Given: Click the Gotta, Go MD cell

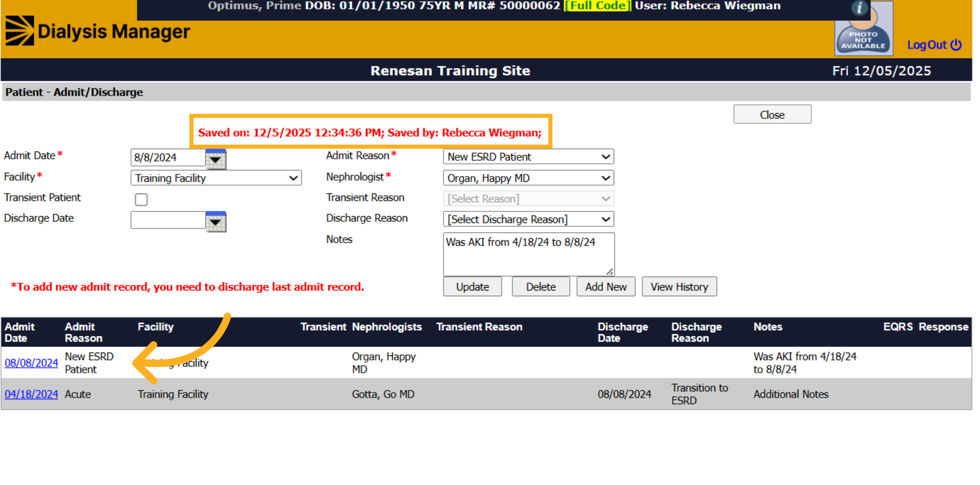Looking at the screenshot, I should tap(383, 394).
